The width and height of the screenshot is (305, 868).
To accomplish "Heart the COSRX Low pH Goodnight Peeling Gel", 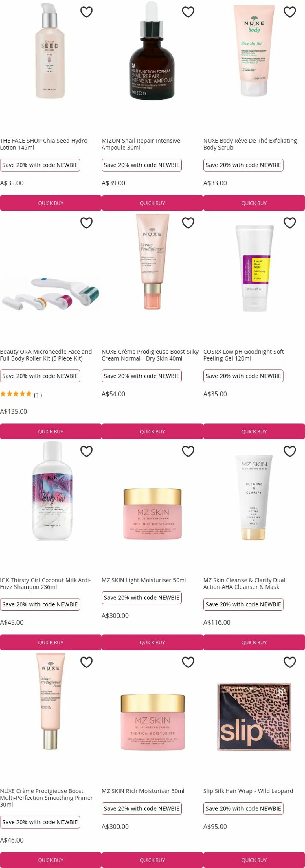I will click(x=290, y=223).
